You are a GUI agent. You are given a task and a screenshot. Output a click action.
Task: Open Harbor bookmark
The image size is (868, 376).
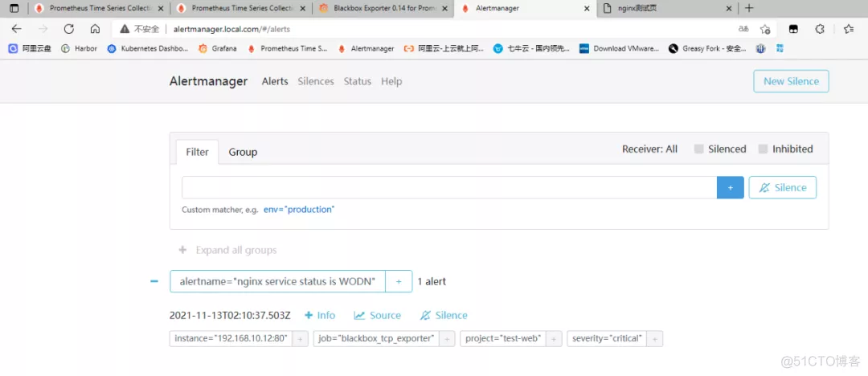pyautogui.click(x=79, y=49)
